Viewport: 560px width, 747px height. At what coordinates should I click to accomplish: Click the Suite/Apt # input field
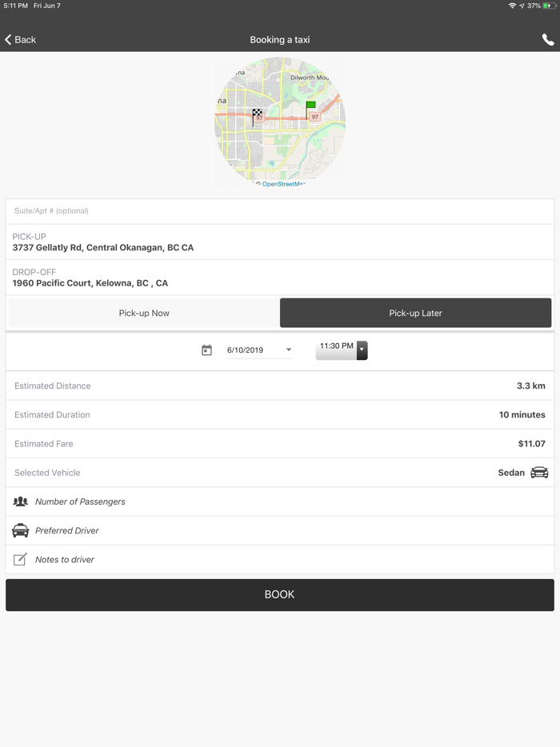[280, 211]
